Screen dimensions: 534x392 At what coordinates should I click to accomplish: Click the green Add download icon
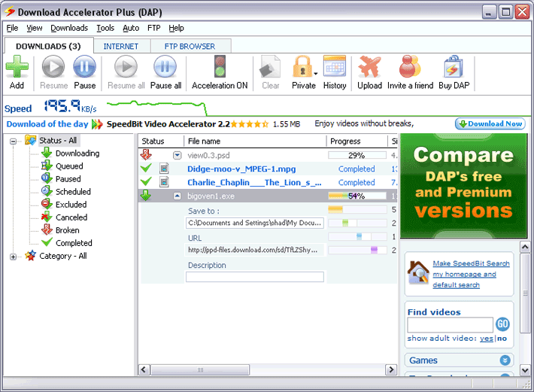17,67
